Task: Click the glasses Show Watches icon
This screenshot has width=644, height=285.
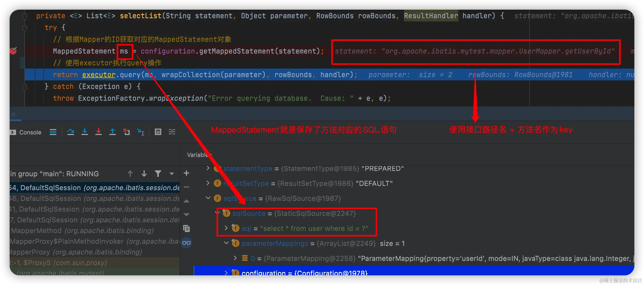Action: coord(186,243)
